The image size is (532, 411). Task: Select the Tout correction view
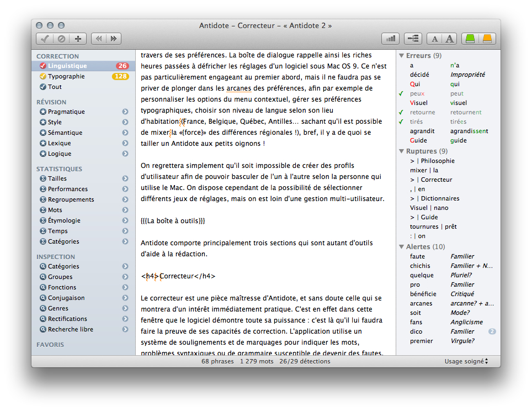83,87
